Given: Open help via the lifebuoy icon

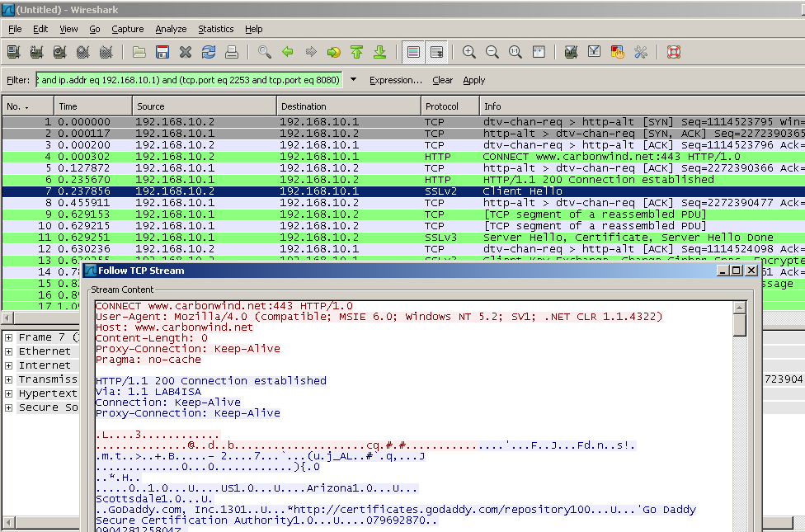Looking at the screenshot, I should tap(674, 52).
